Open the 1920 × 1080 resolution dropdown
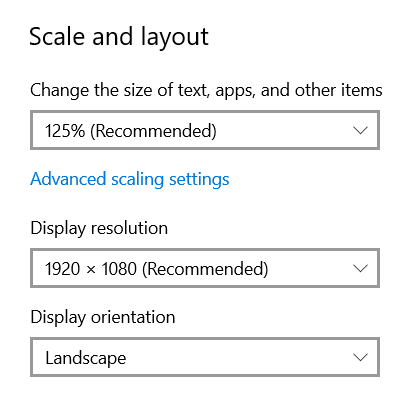 pyautogui.click(x=205, y=268)
